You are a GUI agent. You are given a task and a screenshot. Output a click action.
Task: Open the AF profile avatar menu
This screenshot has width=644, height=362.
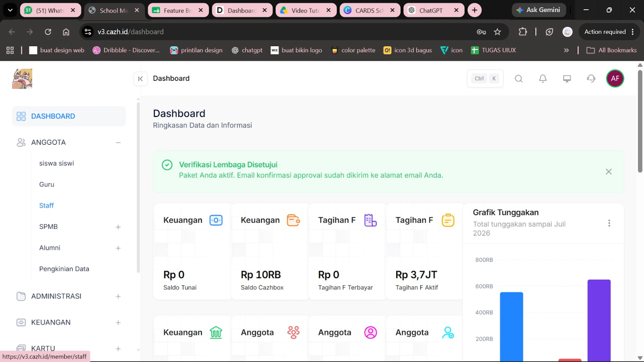coord(615,78)
